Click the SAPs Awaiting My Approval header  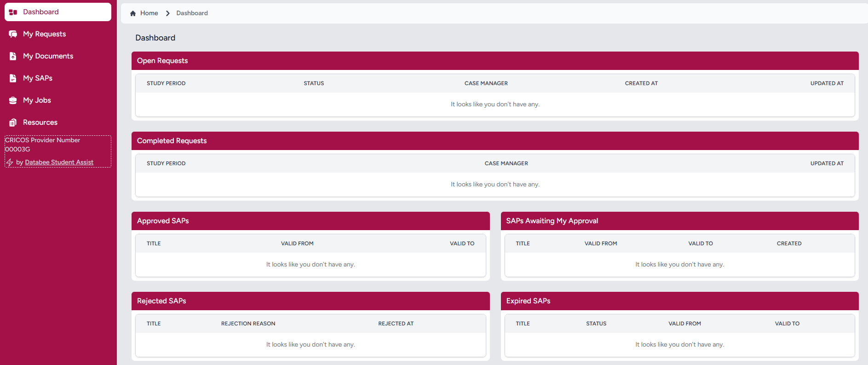tap(680, 221)
